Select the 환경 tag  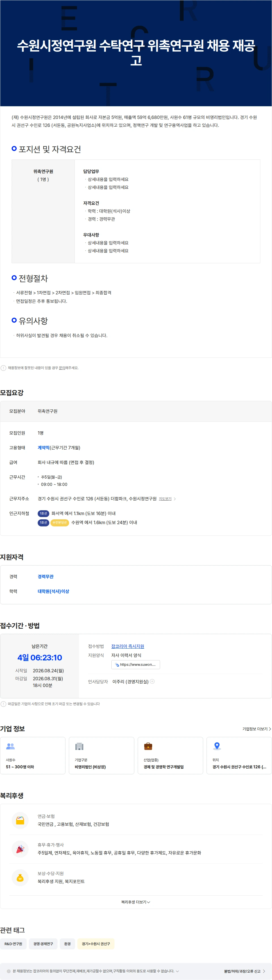coord(67,944)
